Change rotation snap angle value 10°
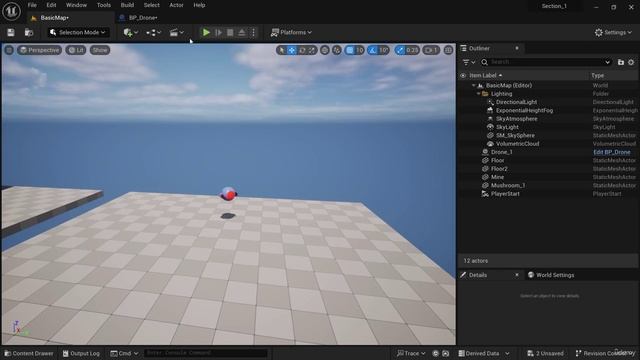Image resolution: width=640 pixels, height=360 pixels. click(x=384, y=50)
